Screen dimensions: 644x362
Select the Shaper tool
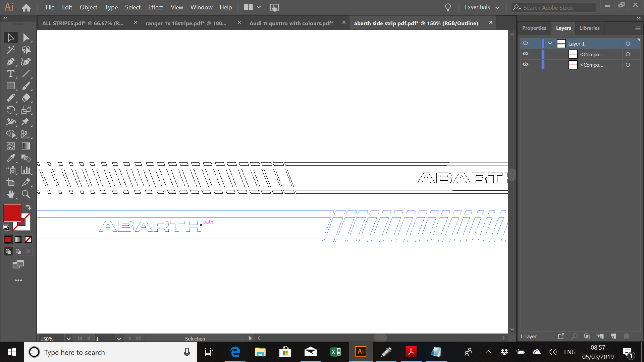[x=11, y=98]
